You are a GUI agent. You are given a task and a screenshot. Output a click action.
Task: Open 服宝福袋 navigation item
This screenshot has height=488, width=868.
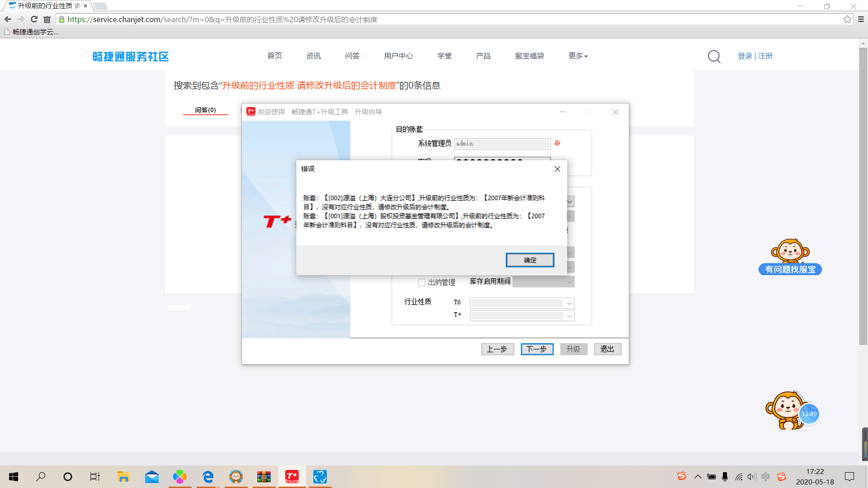coord(529,56)
